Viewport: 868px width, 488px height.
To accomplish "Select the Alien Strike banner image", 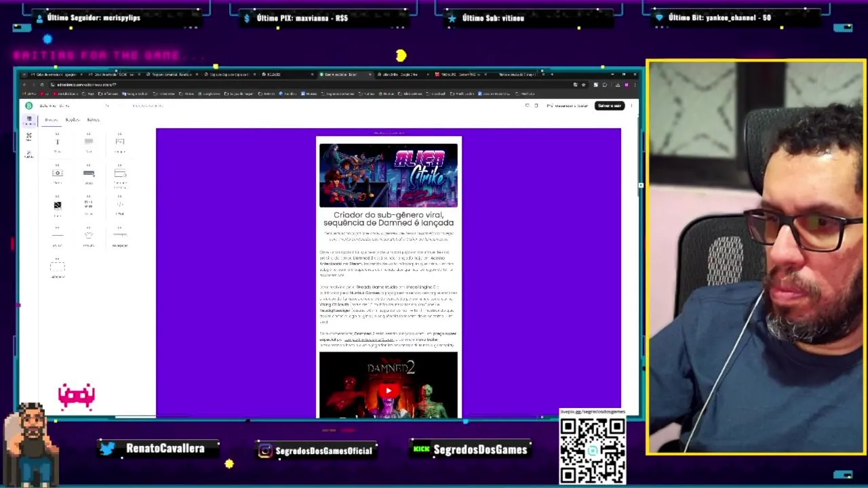I will (x=389, y=176).
